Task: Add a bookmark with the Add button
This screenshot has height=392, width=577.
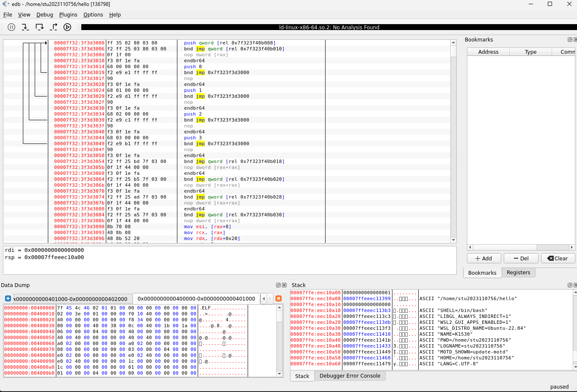Action: point(484,258)
